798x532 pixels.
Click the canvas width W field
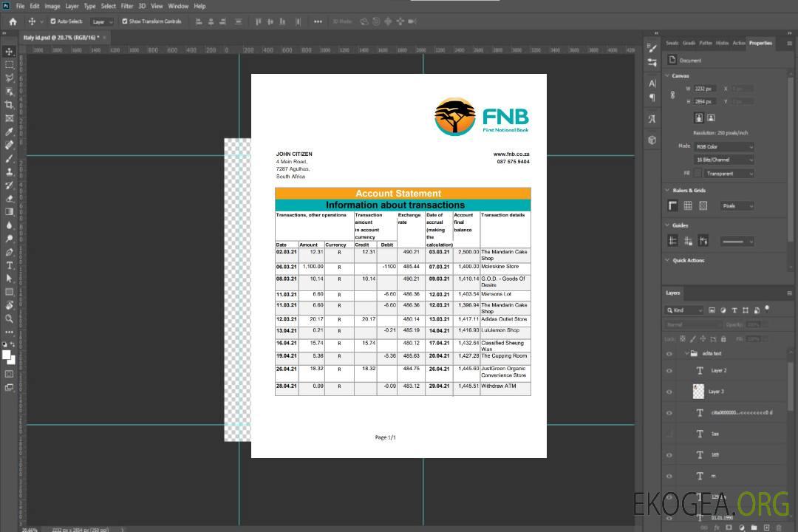705,89
